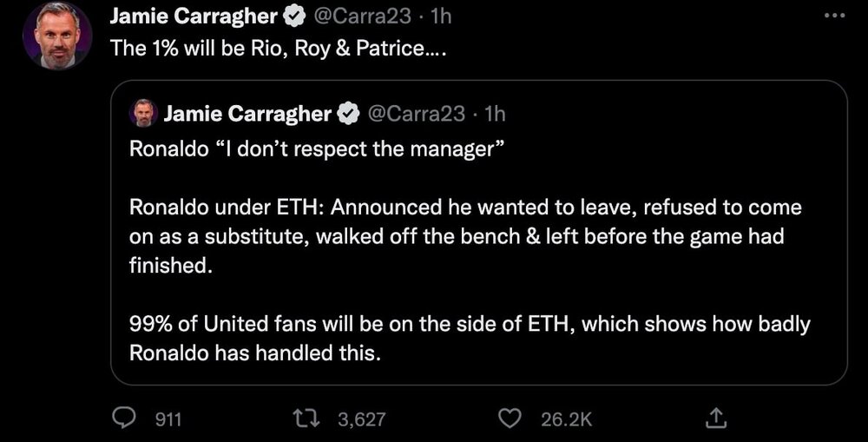Click the reply speech bubble icon
Image resolution: width=868 pixels, height=442 pixels.
click(127, 419)
